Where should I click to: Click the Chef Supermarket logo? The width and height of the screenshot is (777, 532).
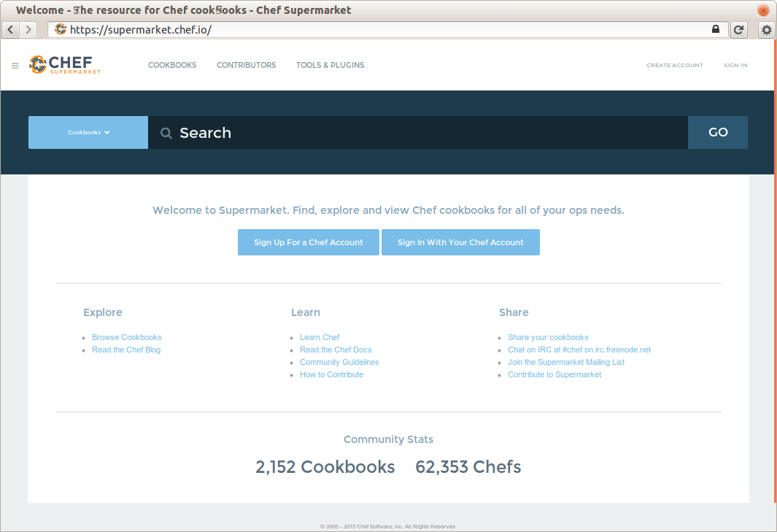(x=65, y=64)
